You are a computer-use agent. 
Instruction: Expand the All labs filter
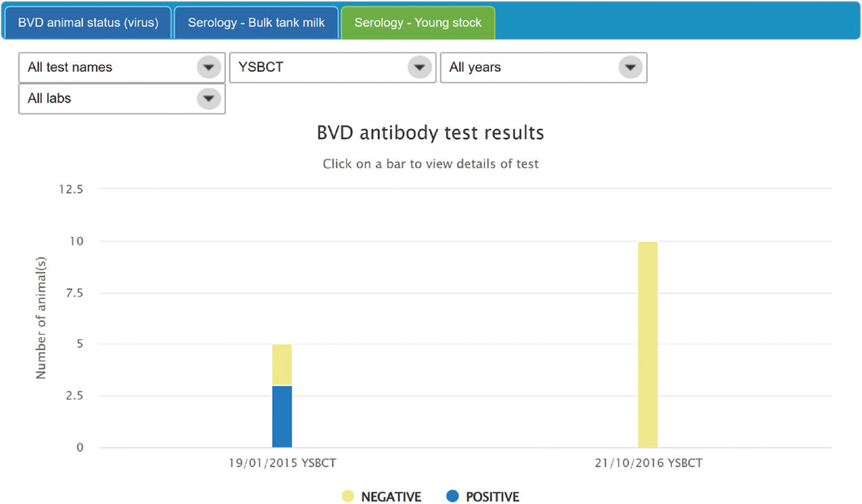pyautogui.click(x=108, y=98)
